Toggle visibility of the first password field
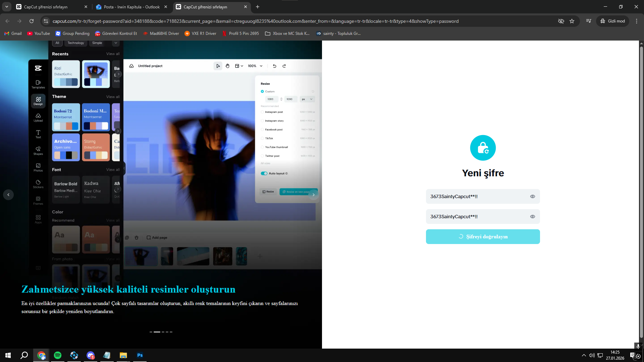Viewport: 644px width, 362px height. 532,196
